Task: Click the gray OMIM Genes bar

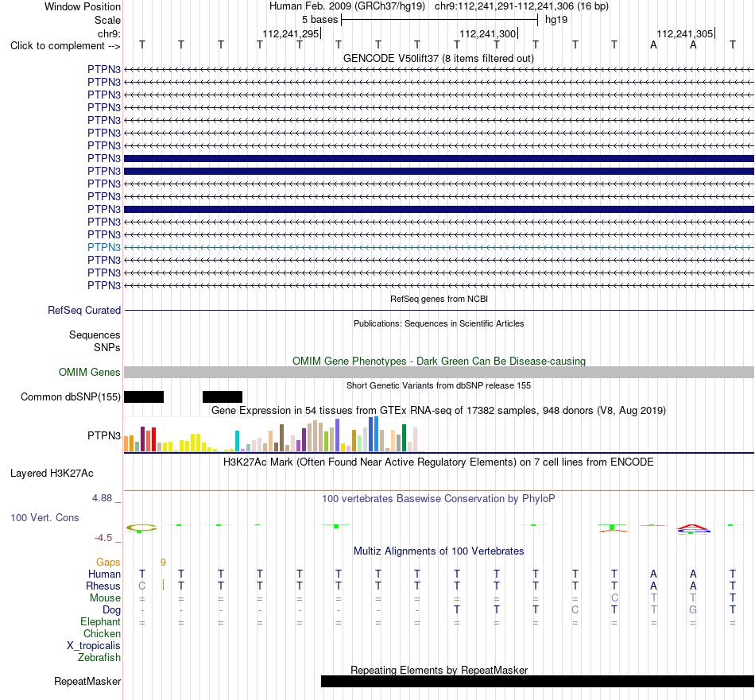Action: point(439,372)
